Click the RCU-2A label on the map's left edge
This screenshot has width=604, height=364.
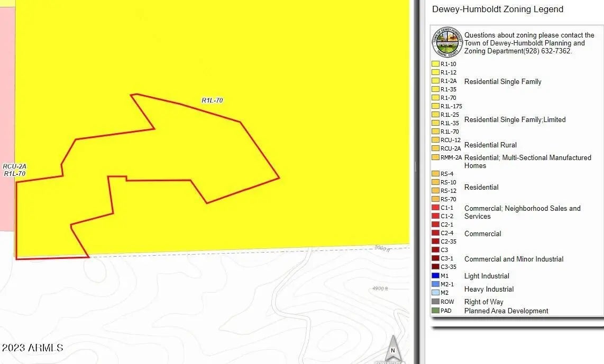coord(14,166)
